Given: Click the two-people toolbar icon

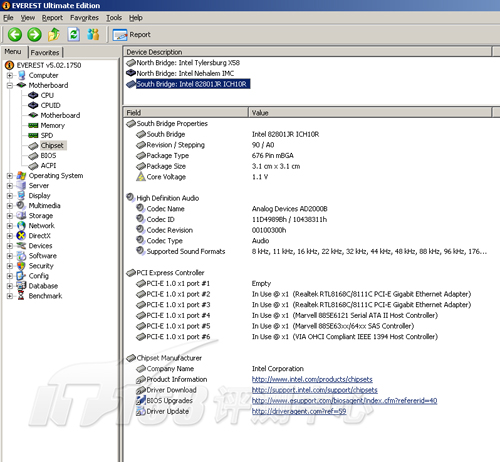Looking at the screenshot, I should (93, 35).
